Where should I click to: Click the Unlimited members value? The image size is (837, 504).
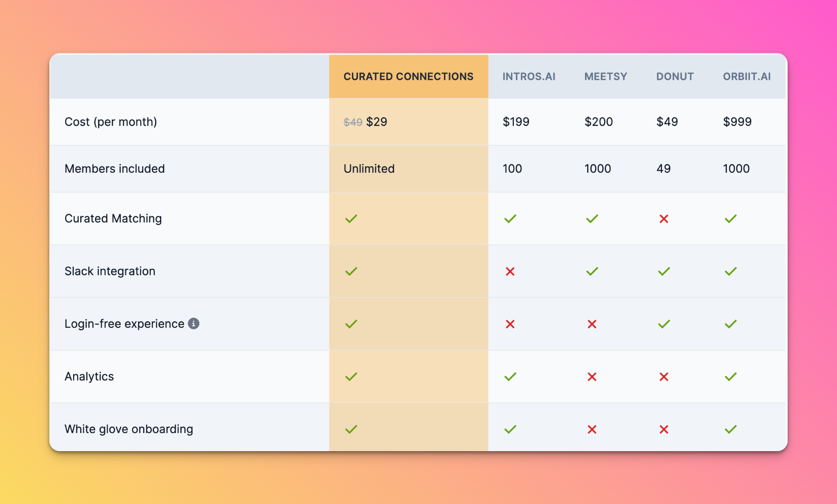point(369,169)
